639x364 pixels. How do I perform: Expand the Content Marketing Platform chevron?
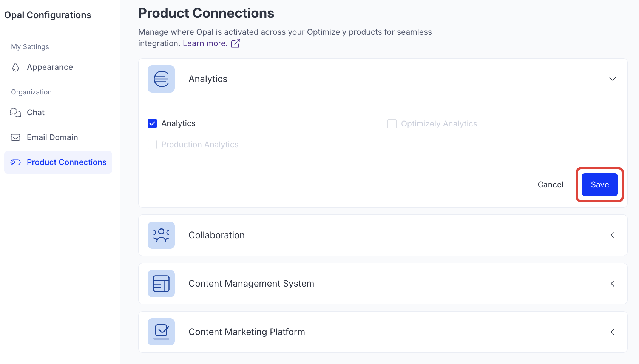[x=613, y=332]
